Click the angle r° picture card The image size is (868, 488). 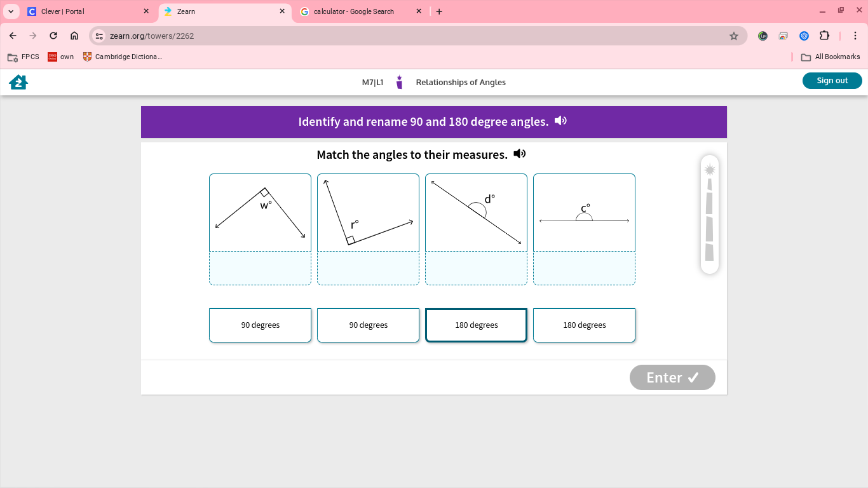[x=369, y=212]
